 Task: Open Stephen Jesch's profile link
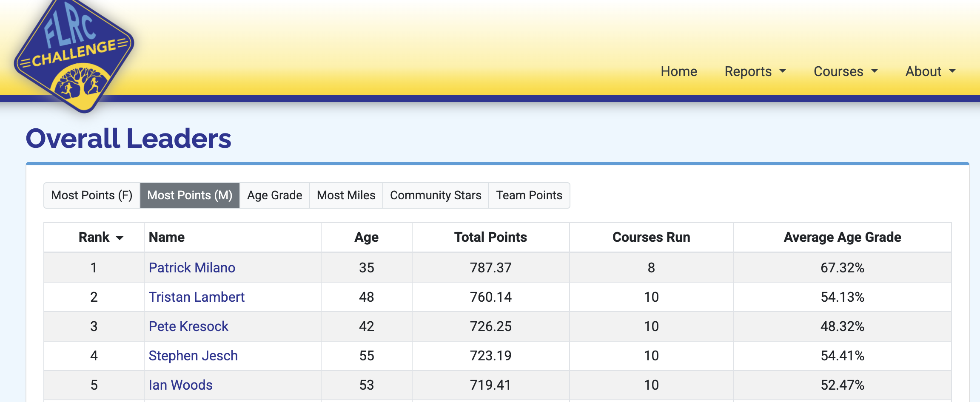tap(193, 356)
